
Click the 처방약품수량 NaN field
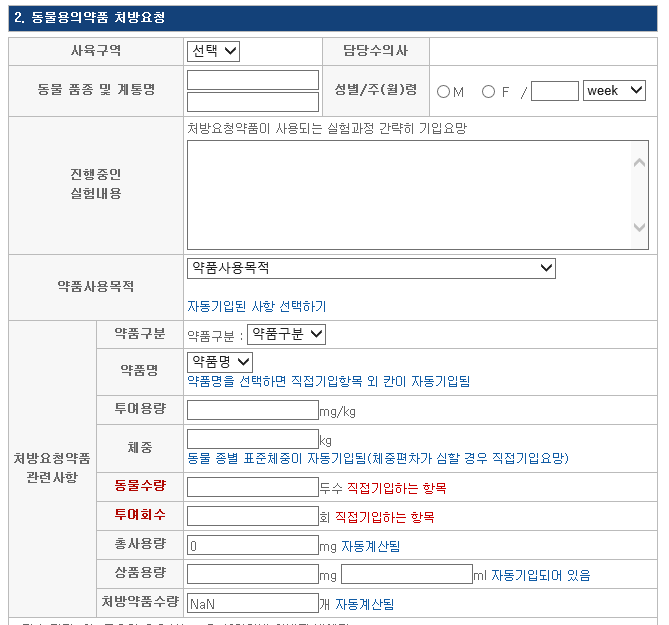[252, 603]
